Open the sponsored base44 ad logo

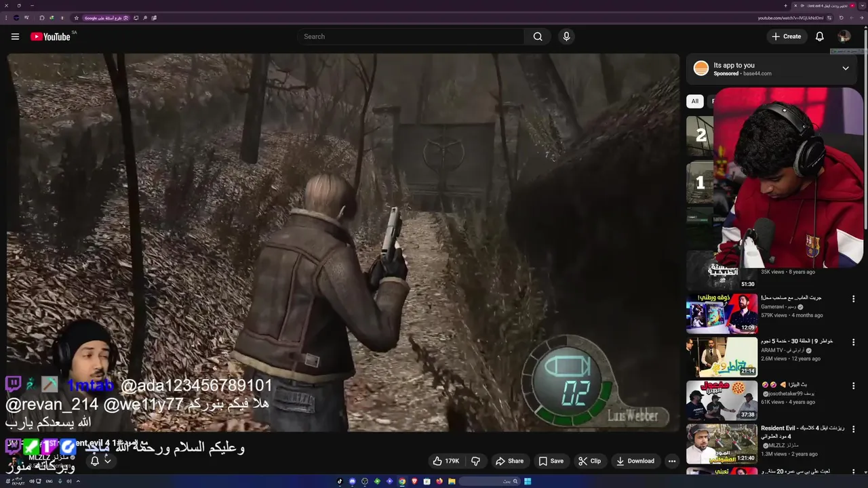pyautogui.click(x=701, y=68)
